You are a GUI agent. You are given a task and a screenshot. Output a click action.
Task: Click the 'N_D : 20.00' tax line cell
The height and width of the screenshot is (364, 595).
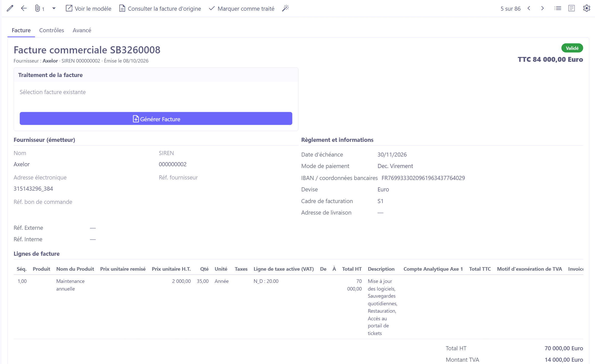point(266,281)
